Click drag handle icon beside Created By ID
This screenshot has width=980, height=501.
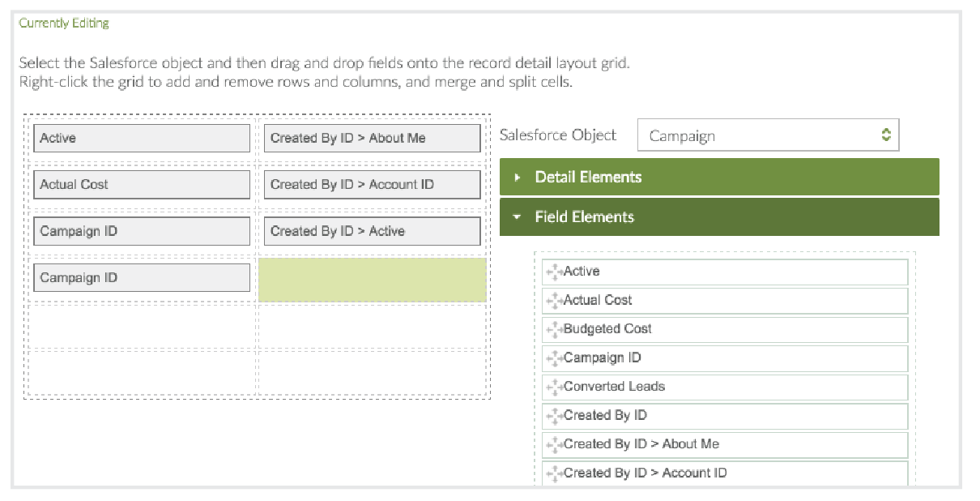(554, 416)
